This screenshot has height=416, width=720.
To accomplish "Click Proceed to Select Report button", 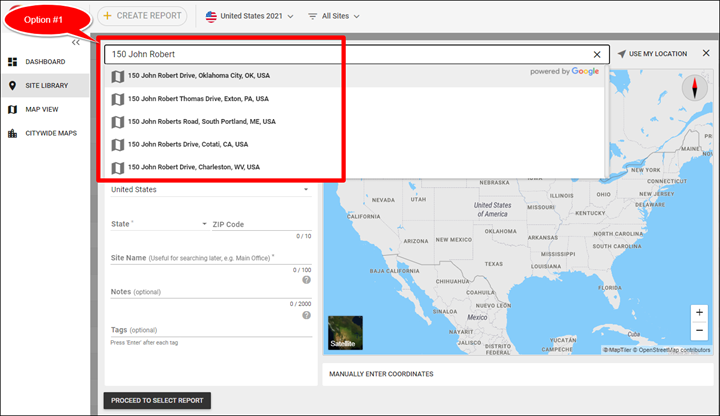I will pyautogui.click(x=157, y=400).
